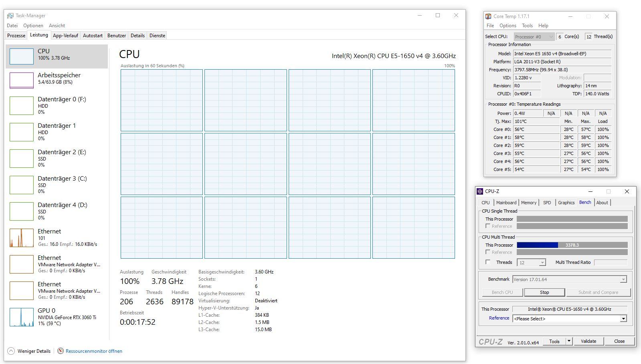Collapse view with Weniger Details arrow
This screenshot has width=641, height=364.
tap(11, 351)
